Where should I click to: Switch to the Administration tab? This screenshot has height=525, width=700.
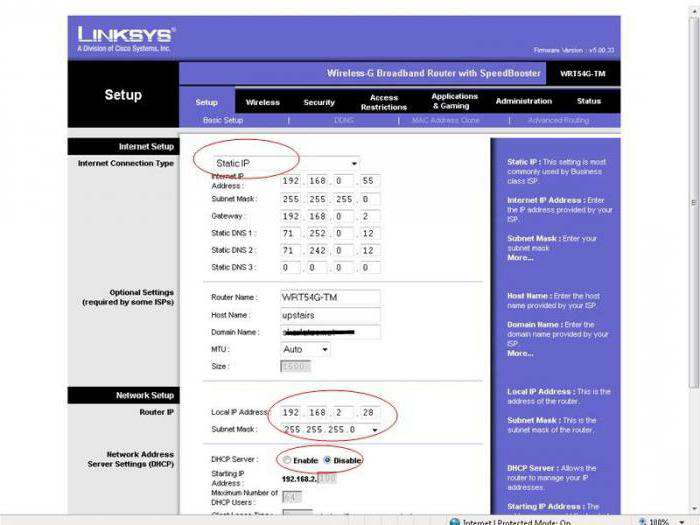pos(523,101)
